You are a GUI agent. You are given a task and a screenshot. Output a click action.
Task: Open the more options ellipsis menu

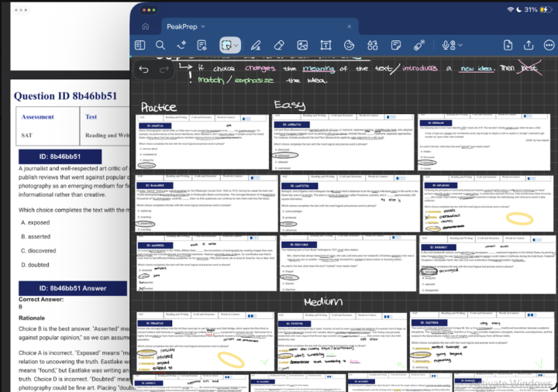point(549,45)
